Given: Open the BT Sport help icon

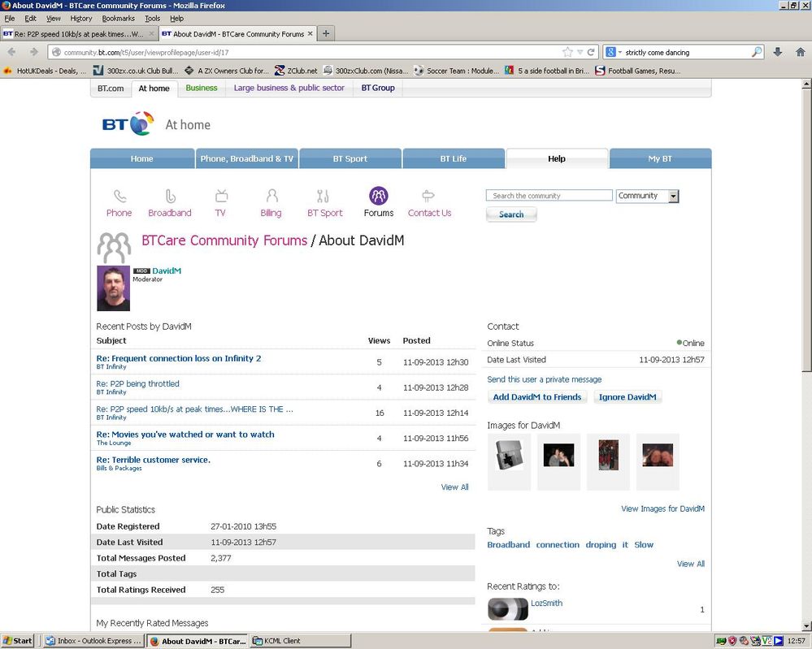Looking at the screenshot, I should 323,196.
